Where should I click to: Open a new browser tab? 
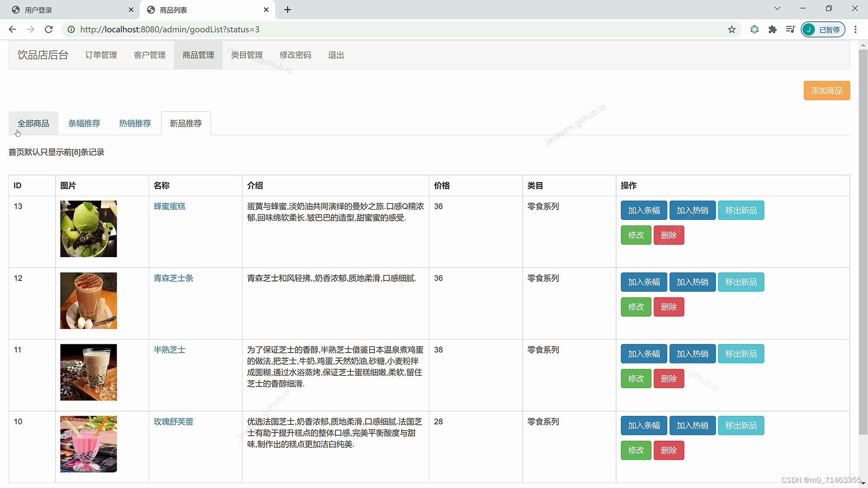(x=288, y=9)
